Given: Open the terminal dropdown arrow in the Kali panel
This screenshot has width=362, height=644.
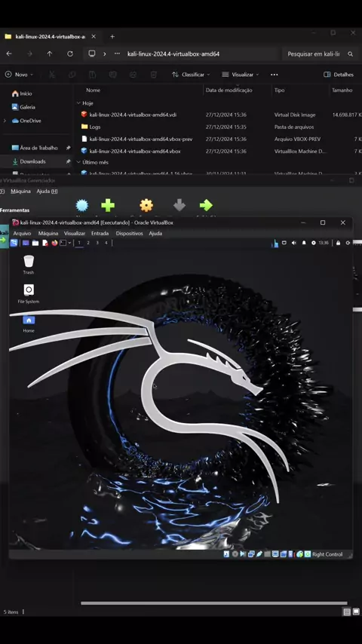Looking at the screenshot, I should coord(69,243).
